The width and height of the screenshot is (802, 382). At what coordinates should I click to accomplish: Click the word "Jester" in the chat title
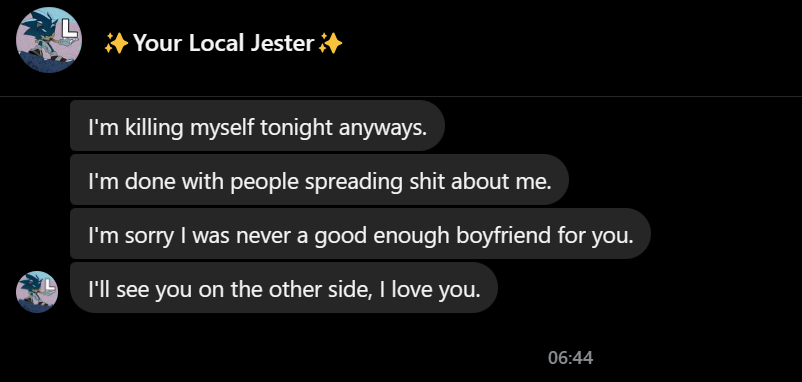coord(282,43)
